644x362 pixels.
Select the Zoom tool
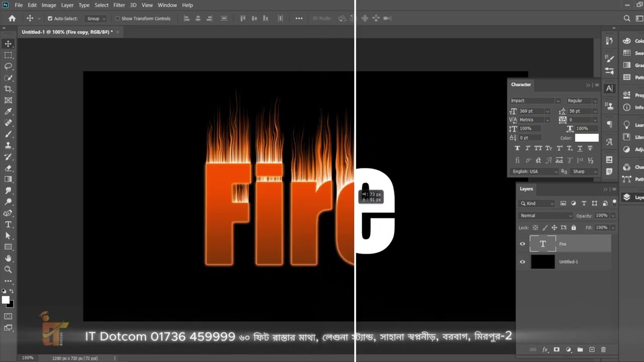[x=8, y=269]
